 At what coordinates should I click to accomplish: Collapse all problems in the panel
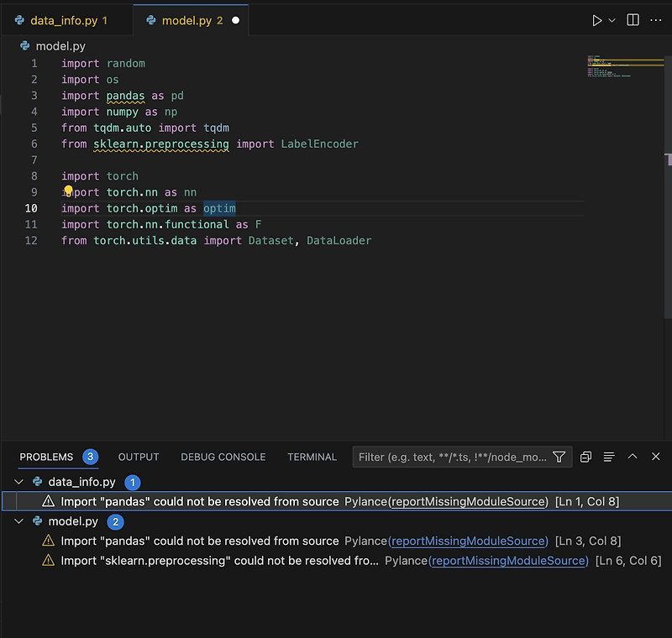tap(585, 457)
